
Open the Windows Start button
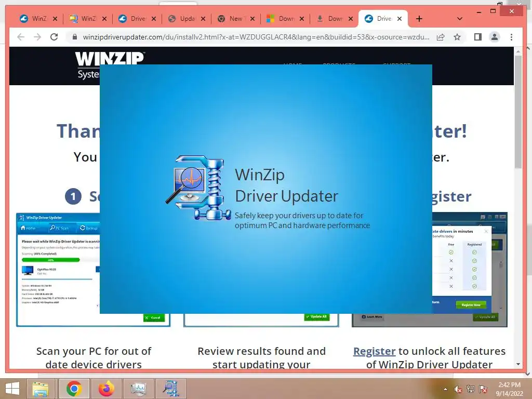(x=12, y=389)
